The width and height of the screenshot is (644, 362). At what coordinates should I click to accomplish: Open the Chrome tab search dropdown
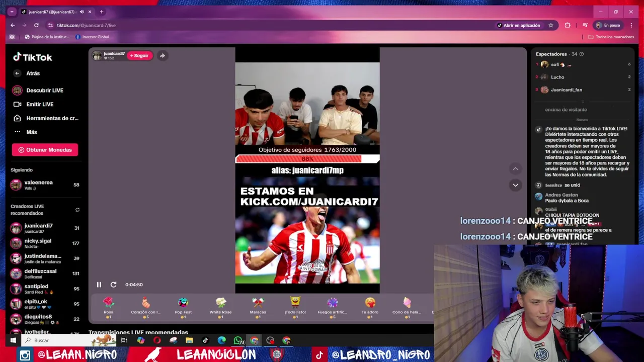click(12, 12)
